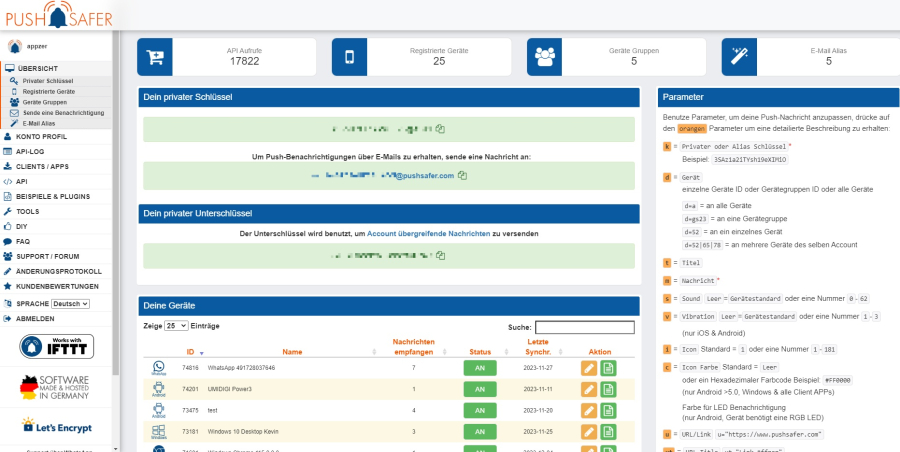Screen dimensions: 900x452
Task: Open the Zeige entries count dropdown
Action: pyautogui.click(x=176, y=326)
